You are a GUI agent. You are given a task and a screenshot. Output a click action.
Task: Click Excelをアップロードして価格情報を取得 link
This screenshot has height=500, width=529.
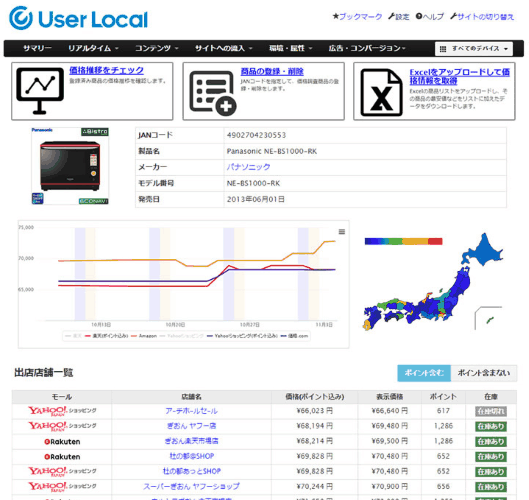point(460,77)
